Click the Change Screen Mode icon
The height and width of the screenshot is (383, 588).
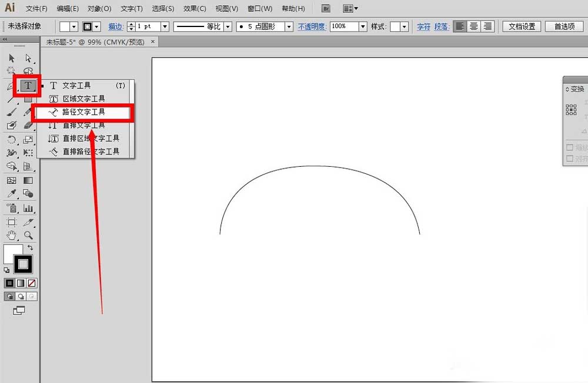(x=19, y=310)
